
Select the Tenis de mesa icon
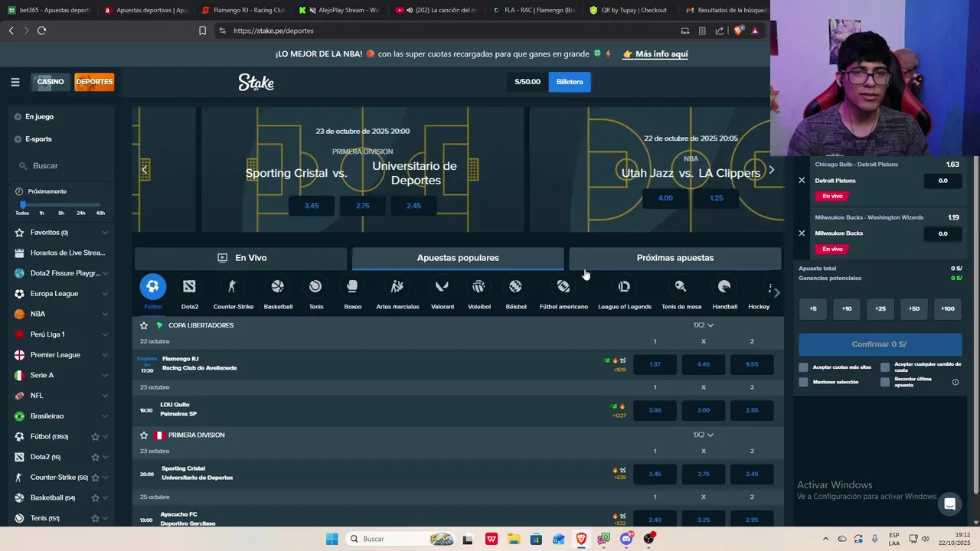coord(681,286)
